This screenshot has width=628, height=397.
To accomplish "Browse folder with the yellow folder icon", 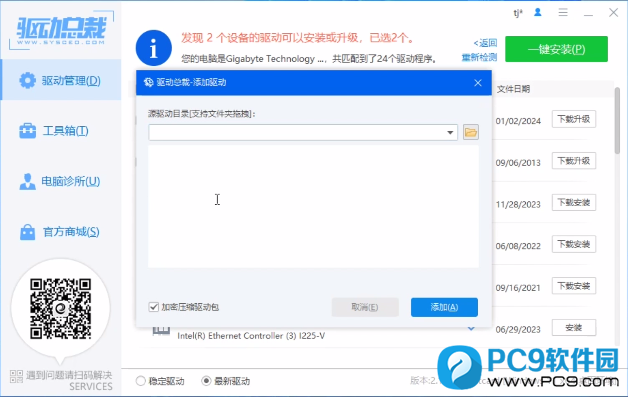I will pos(471,132).
